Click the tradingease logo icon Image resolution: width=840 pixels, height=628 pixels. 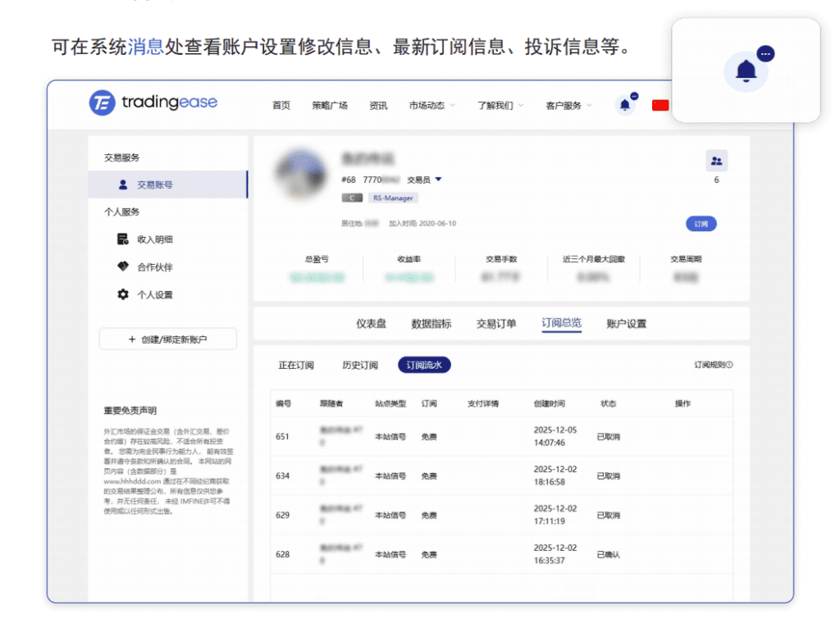coord(102,102)
